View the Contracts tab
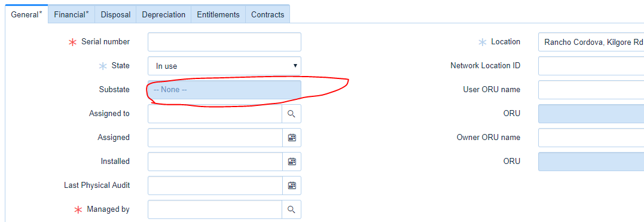 [268, 14]
